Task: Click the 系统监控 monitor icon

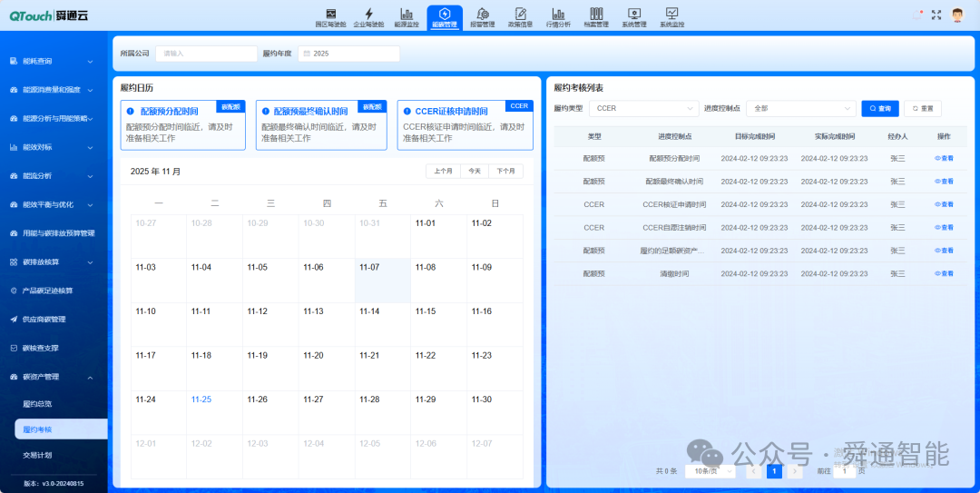Action: 671,15
